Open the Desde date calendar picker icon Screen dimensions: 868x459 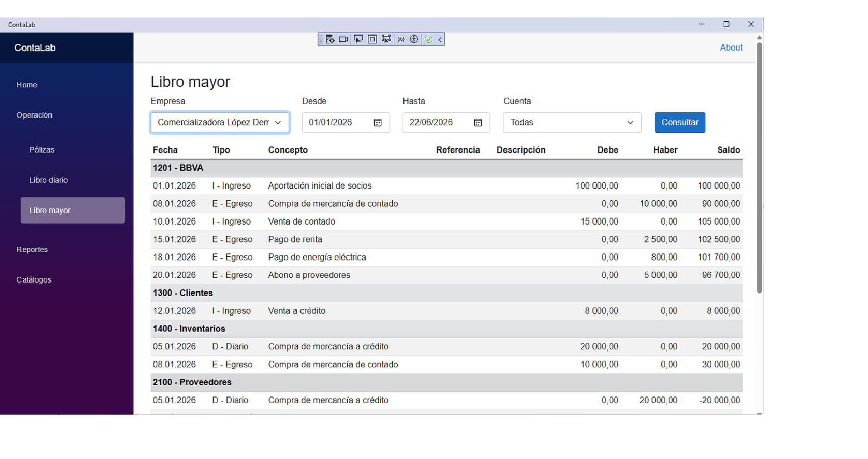point(378,123)
